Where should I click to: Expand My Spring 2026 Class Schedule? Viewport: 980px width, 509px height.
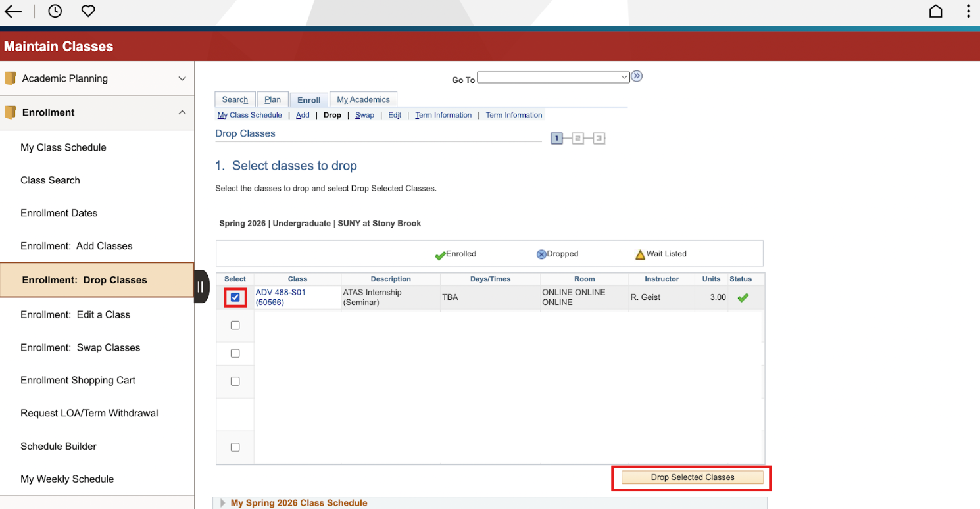point(222,503)
